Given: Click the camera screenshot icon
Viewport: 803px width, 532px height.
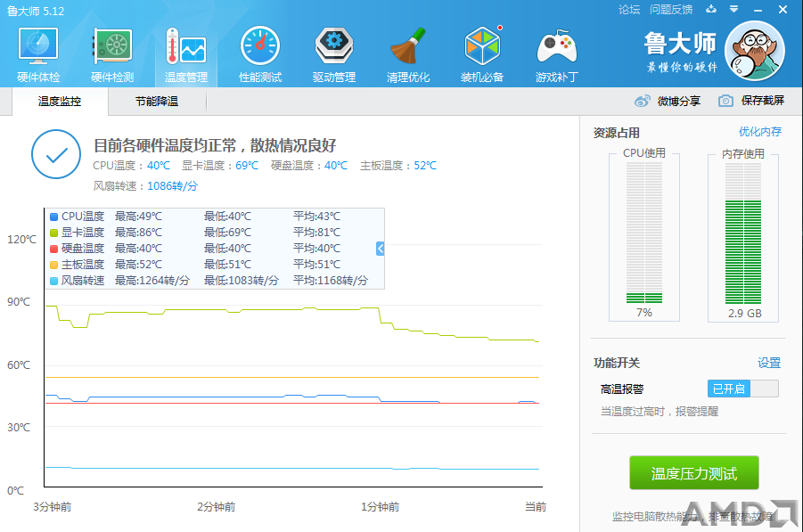Looking at the screenshot, I should 725,101.
